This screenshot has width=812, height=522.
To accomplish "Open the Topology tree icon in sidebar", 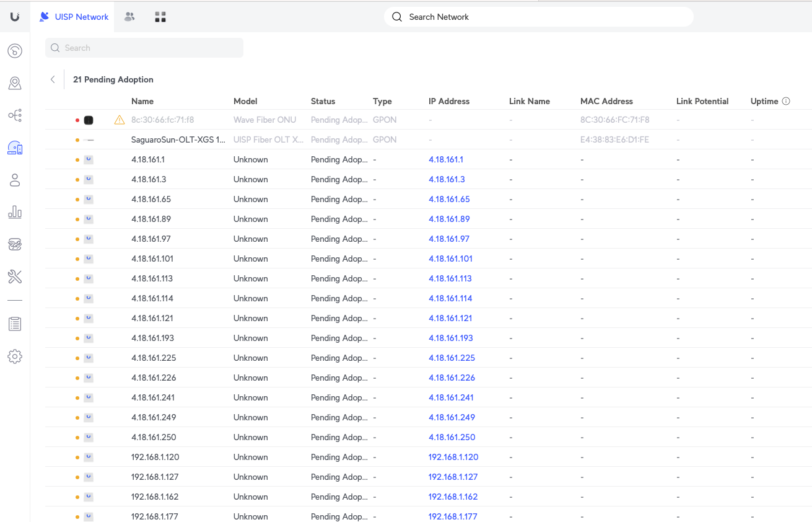I will [15, 115].
